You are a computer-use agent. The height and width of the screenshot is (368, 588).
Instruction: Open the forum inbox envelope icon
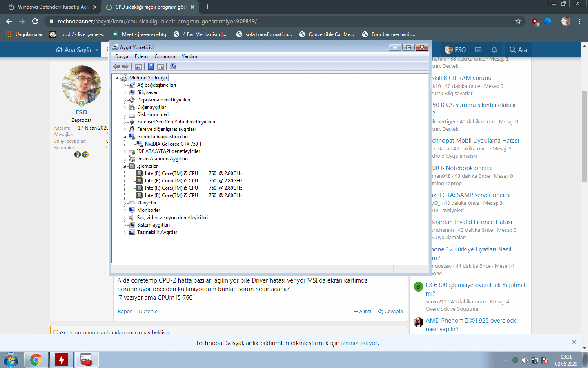478,50
